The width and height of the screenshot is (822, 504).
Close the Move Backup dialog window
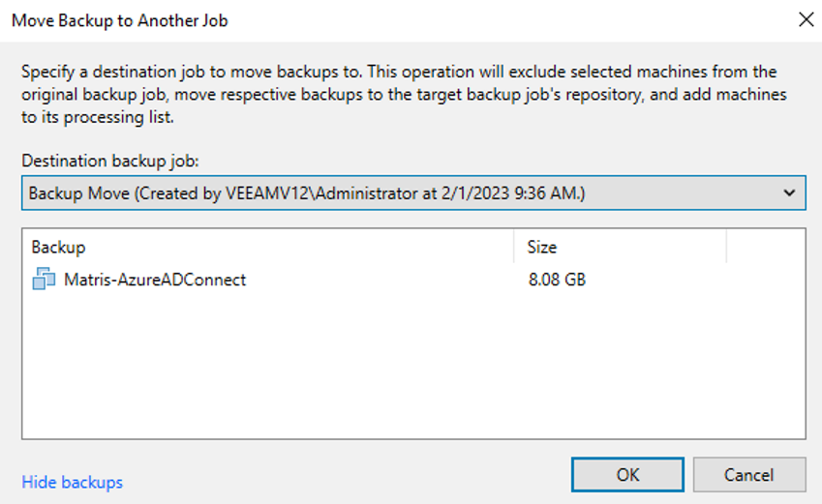click(x=805, y=19)
